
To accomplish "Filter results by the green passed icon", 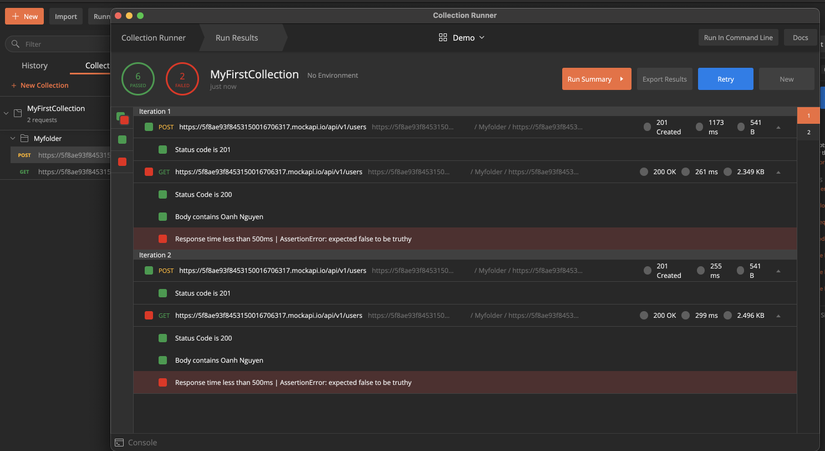I will tap(122, 140).
